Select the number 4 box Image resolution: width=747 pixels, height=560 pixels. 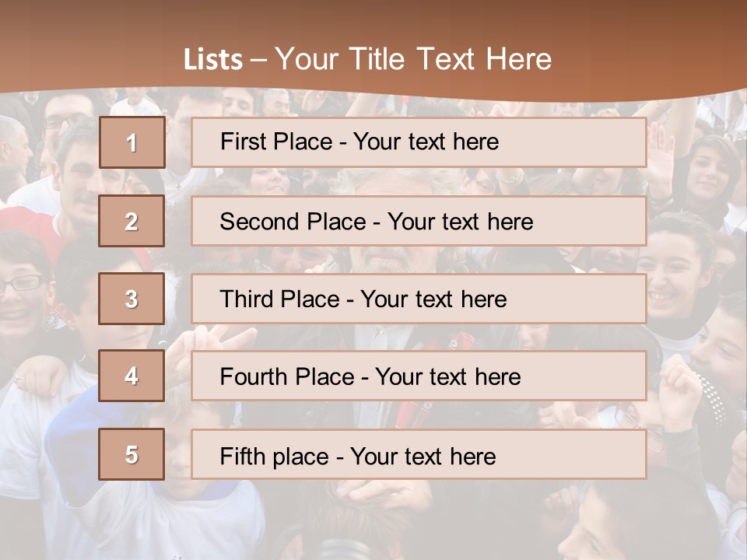point(132,376)
